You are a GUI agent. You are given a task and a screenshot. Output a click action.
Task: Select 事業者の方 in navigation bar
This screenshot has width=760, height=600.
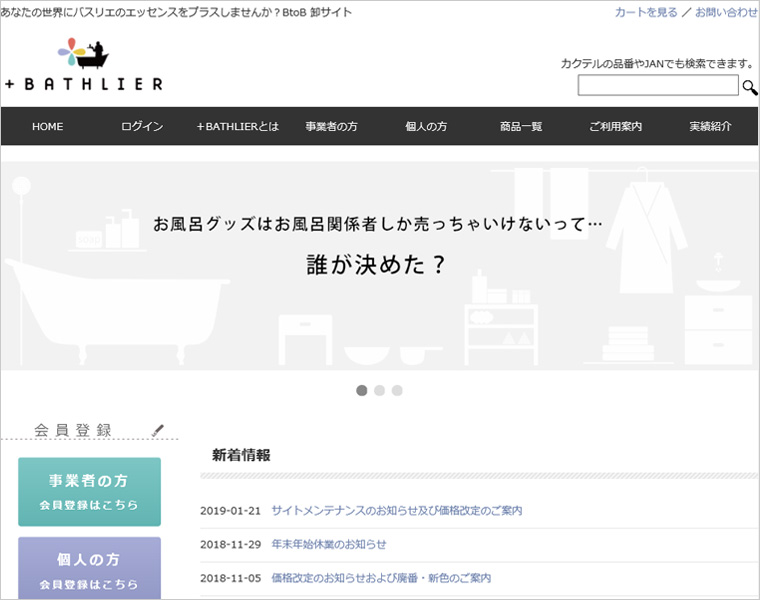point(332,126)
